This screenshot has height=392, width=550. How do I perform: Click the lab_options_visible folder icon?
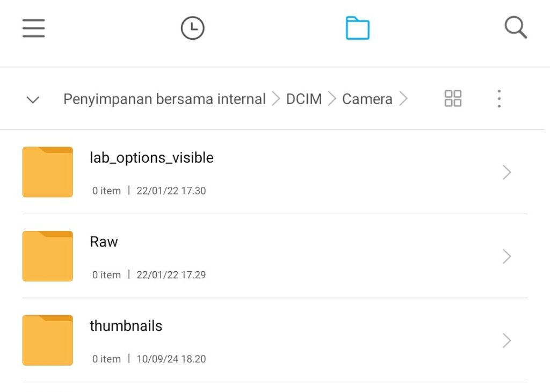(x=48, y=172)
